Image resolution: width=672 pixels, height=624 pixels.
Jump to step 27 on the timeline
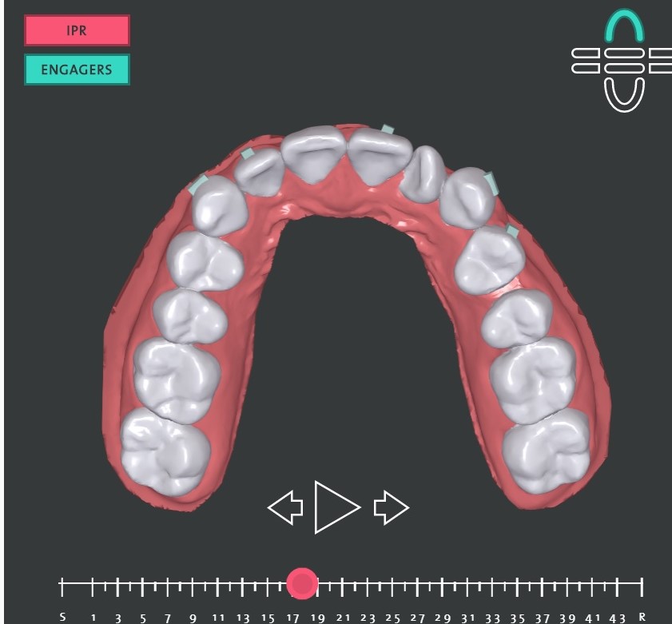(417, 618)
